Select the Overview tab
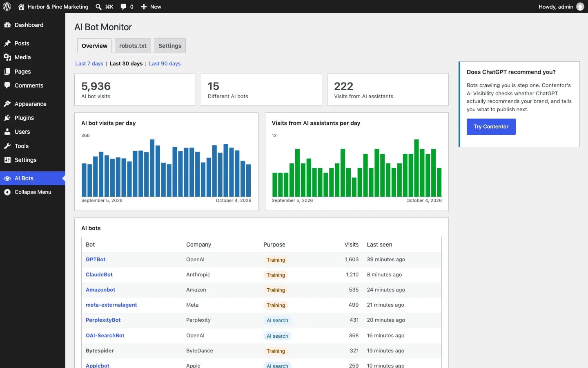 [x=94, y=46]
